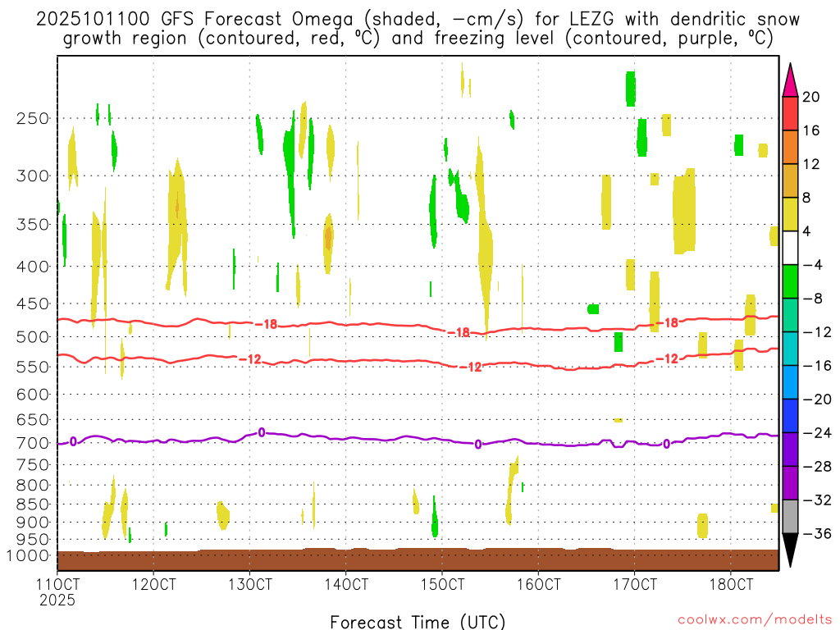840x630 pixels.
Task: Click the '650' pressure level label
Action: [33, 419]
